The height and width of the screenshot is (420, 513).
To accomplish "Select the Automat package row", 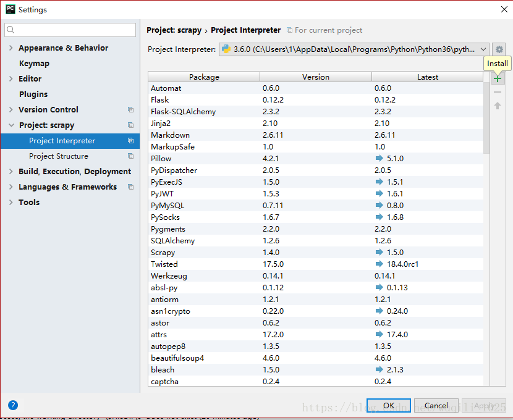I will [x=316, y=88].
